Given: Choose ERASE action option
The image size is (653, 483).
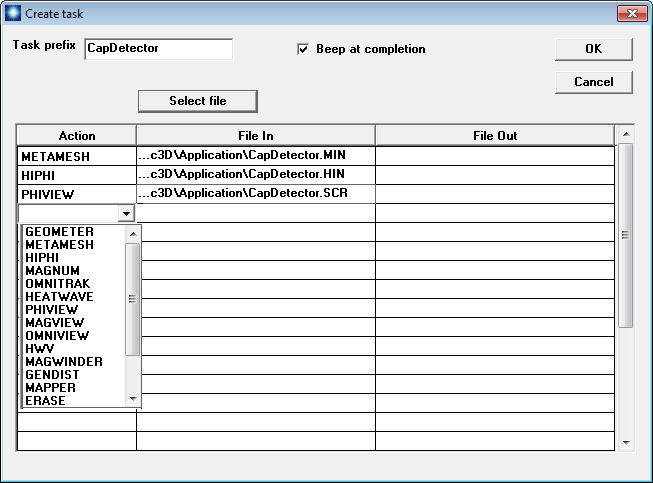Looking at the screenshot, I should [46, 401].
